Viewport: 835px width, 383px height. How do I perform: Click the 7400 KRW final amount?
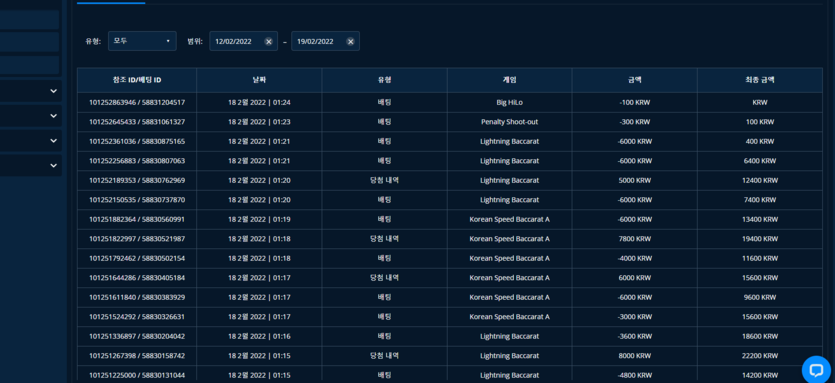pyautogui.click(x=760, y=200)
